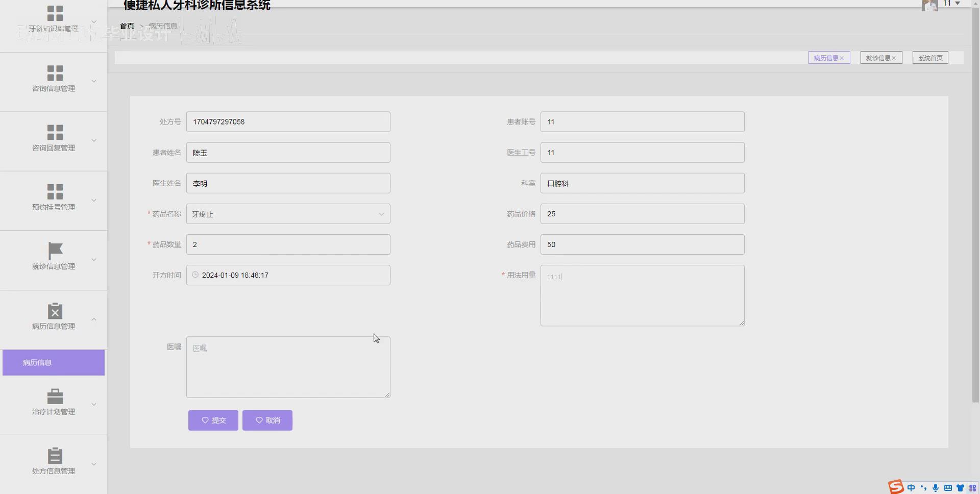Open the 咨询回复管理 grid icon
Viewport: 980px width, 494px height.
pos(55,133)
